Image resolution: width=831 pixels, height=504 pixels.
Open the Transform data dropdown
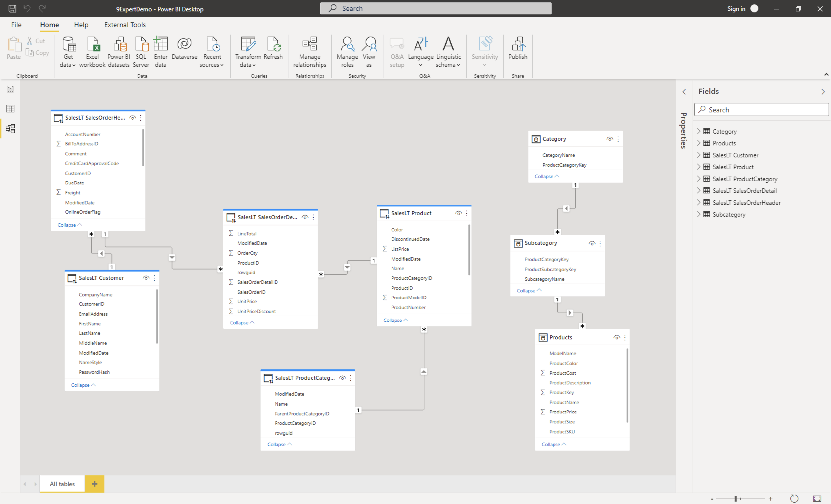[248, 52]
